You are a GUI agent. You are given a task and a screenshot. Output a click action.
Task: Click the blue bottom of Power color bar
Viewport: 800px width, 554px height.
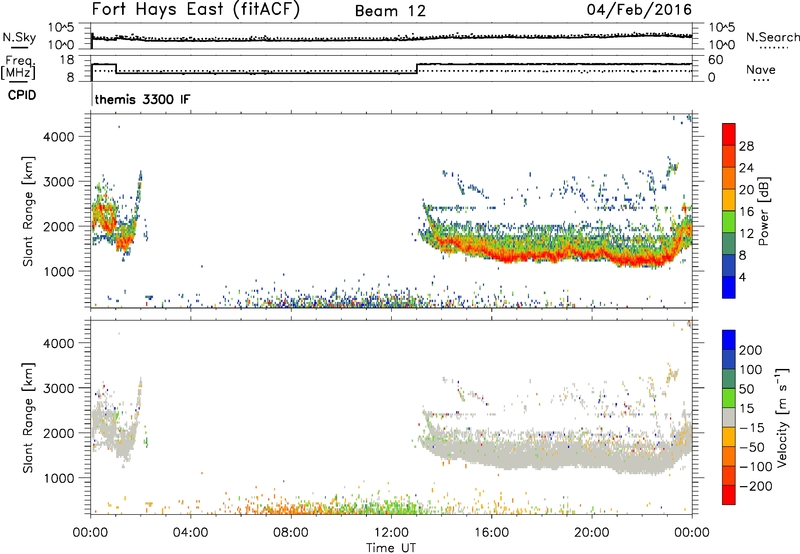pos(729,287)
